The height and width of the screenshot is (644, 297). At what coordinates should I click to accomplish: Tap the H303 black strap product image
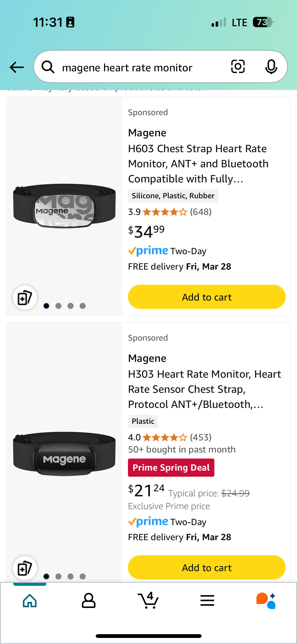[64, 454]
